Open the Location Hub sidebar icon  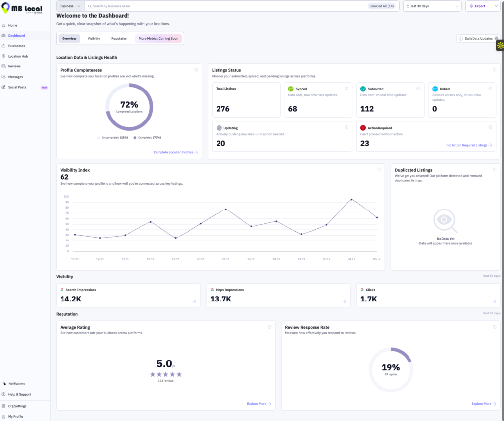[x=4, y=56]
